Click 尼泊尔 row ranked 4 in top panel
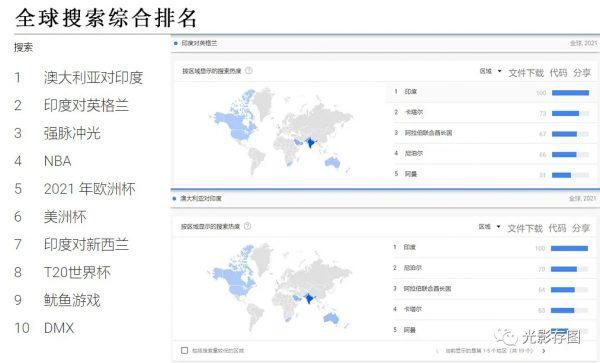The image size is (600, 363). 492,154
